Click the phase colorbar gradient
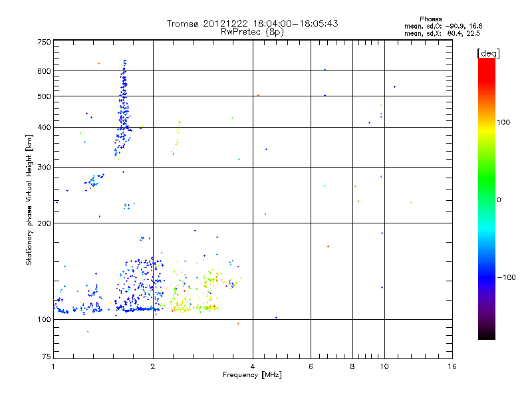This screenshot has width=532, height=399. point(487,199)
